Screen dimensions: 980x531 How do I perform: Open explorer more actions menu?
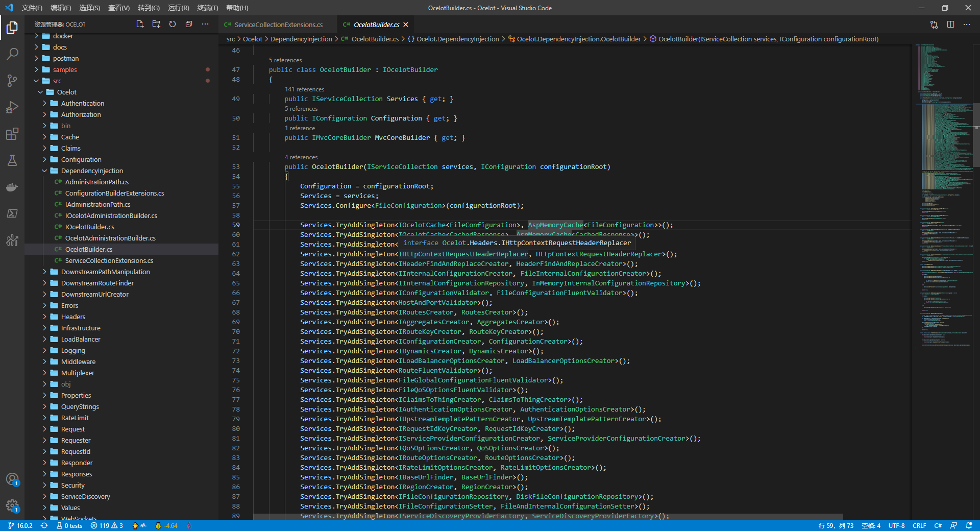click(205, 24)
